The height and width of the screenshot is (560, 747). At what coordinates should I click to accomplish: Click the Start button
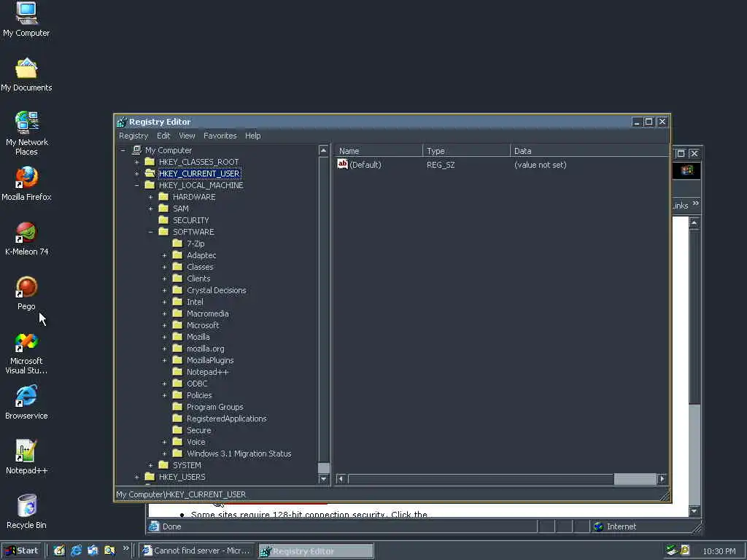click(22, 551)
